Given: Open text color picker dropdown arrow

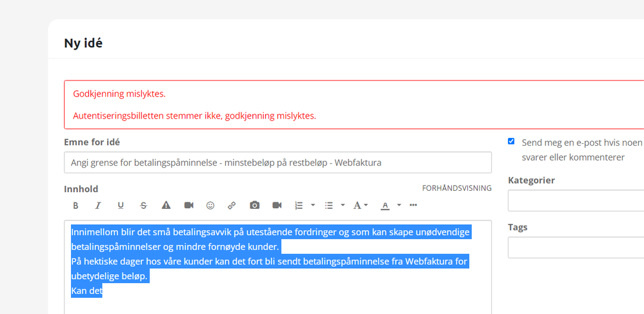Looking at the screenshot, I should tap(399, 205).
